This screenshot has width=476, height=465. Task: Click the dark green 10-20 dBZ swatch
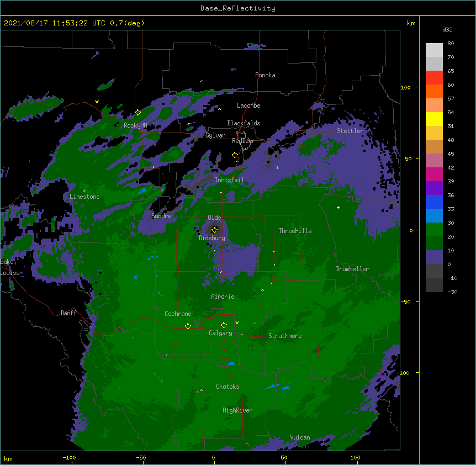[434, 244]
